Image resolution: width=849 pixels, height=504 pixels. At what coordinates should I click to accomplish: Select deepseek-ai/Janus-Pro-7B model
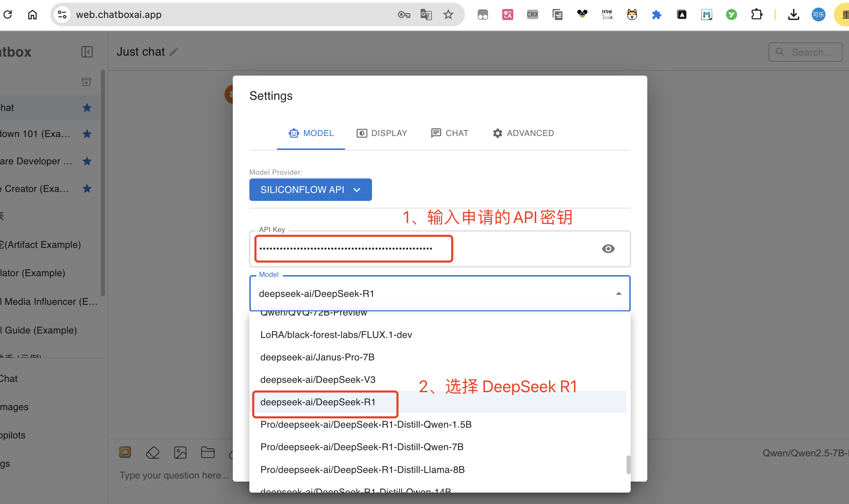click(438, 357)
